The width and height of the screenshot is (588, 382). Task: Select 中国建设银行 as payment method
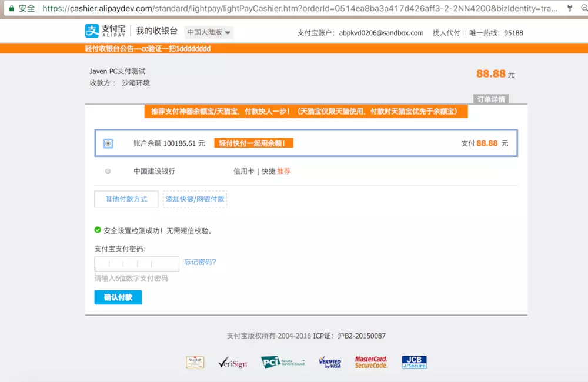click(108, 170)
